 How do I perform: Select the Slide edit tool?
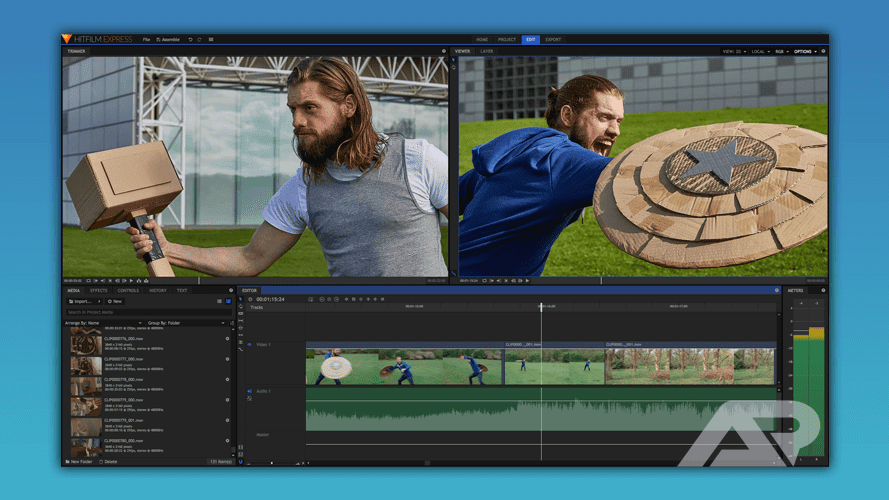point(240,328)
